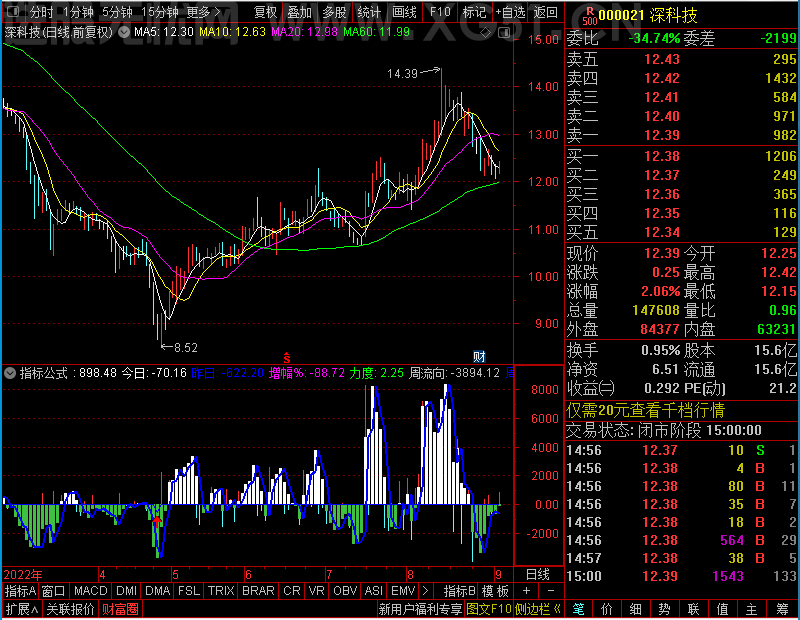Image resolution: width=800 pixels, height=620 pixels.
Task: Switch to the 1分钟 chart
Action: pyautogui.click(x=78, y=12)
